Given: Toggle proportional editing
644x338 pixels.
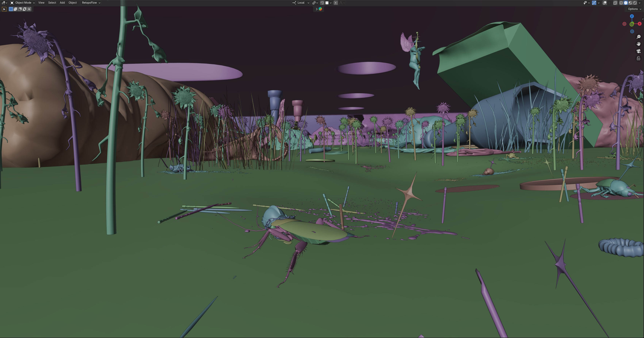Looking at the screenshot, I should click(336, 3).
